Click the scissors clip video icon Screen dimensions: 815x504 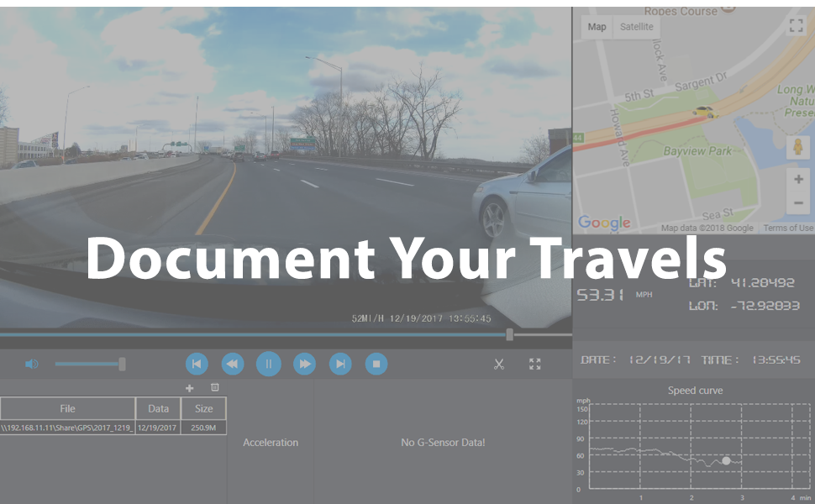pos(499,364)
